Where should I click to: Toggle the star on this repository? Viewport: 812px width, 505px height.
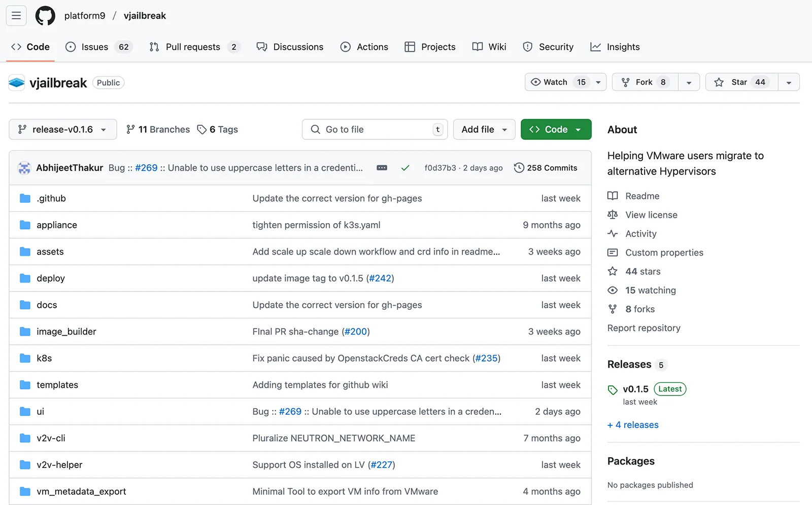point(740,82)
